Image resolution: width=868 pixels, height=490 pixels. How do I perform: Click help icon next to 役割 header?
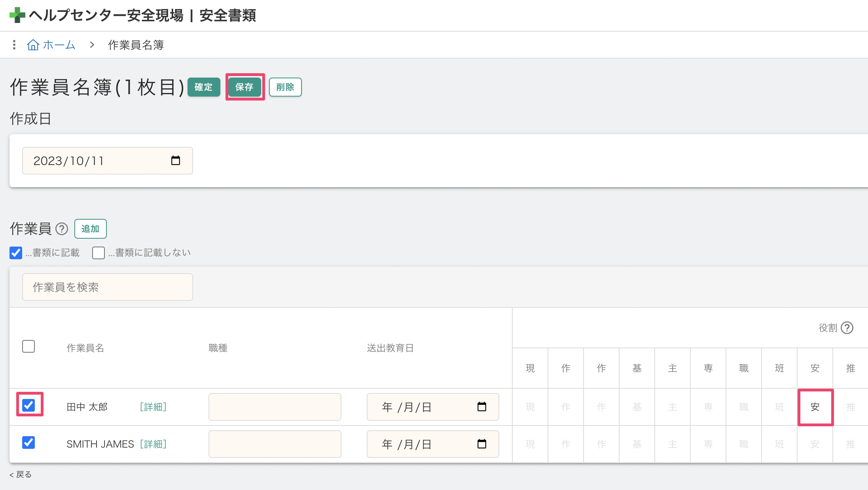tap(847, 328)
